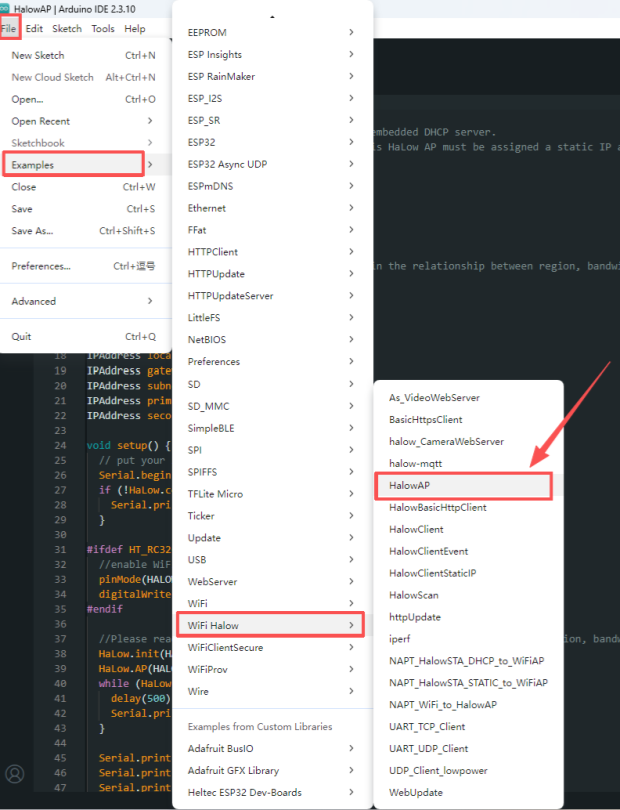The height and width of the screenshot is (810, 620).
Task: Open the Edit menu
Action: [x=34, y=28]
